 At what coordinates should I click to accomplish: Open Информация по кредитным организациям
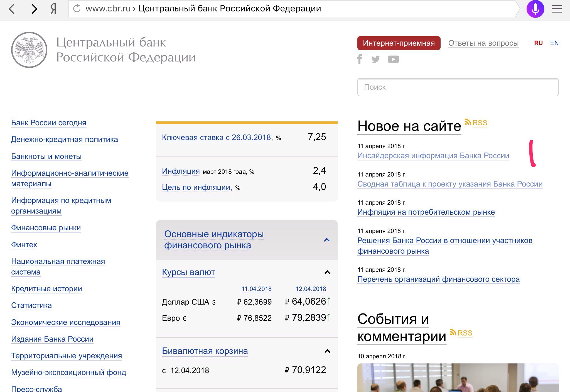click(61, 206)
